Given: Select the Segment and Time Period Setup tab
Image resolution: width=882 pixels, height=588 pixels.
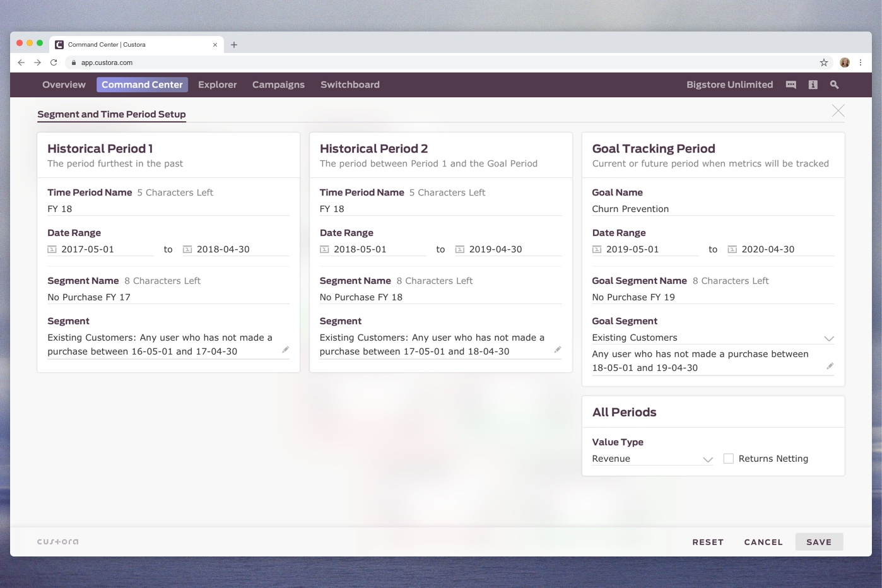Looking at the screenshot, I should [x=112, y=114].
